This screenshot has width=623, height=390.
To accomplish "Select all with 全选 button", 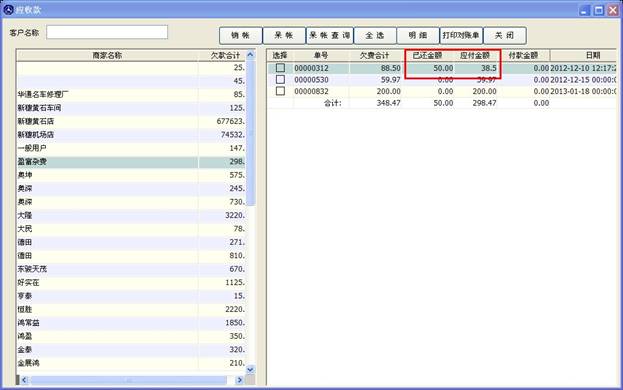I will pyautogui.click(x=375, y=36).
